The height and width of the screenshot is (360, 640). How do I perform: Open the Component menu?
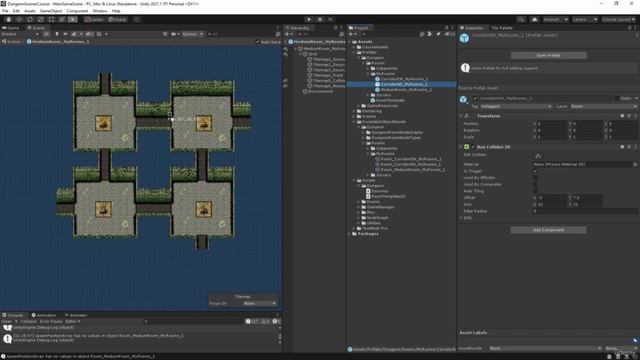coord(77,11)
